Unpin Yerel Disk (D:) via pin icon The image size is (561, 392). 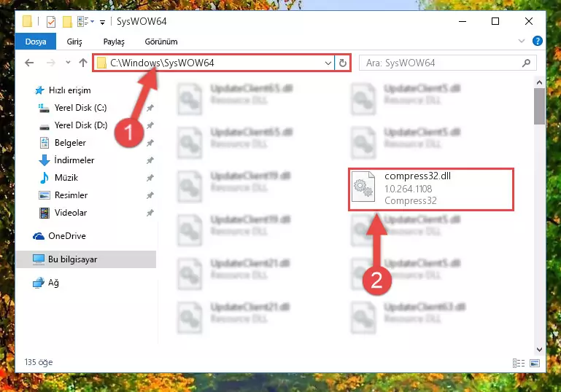pos(150,125)
